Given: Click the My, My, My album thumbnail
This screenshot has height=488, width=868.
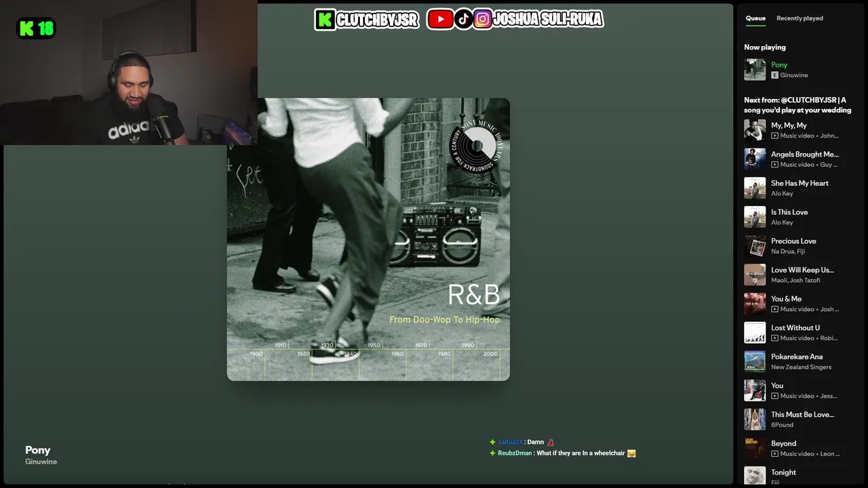Looking at the screenshot, I should (x=755, y=130).
